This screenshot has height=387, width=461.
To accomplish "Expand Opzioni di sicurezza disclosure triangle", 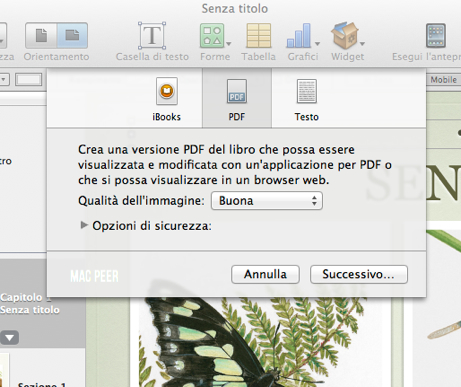I will click(84, 225).
